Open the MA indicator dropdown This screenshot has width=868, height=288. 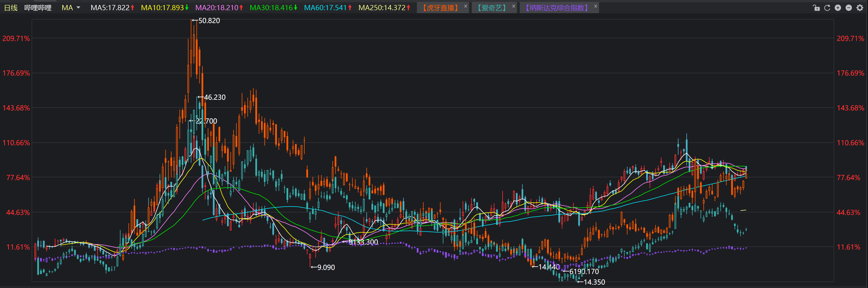71,8
